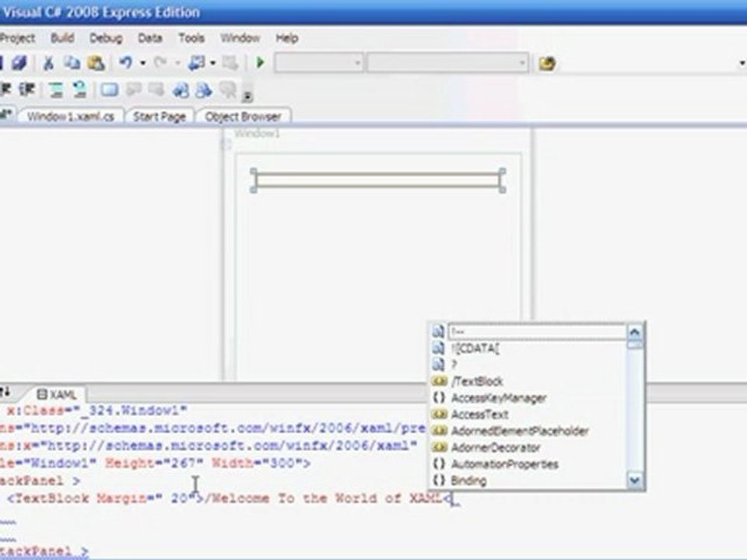Image resolution: width=747 pixels, height=560 pixels.
Task: Switch to the Object Browser tab
Action: click(243, 117)
